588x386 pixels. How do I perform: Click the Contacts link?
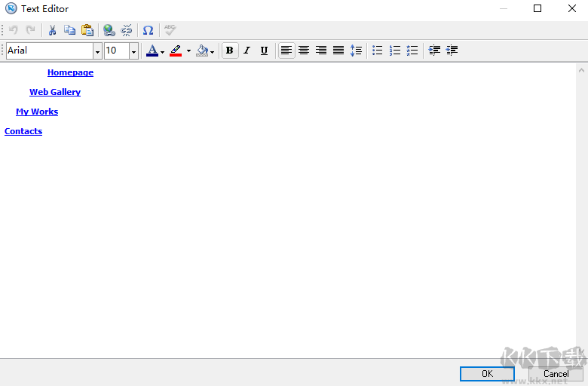tap(23, 131)
